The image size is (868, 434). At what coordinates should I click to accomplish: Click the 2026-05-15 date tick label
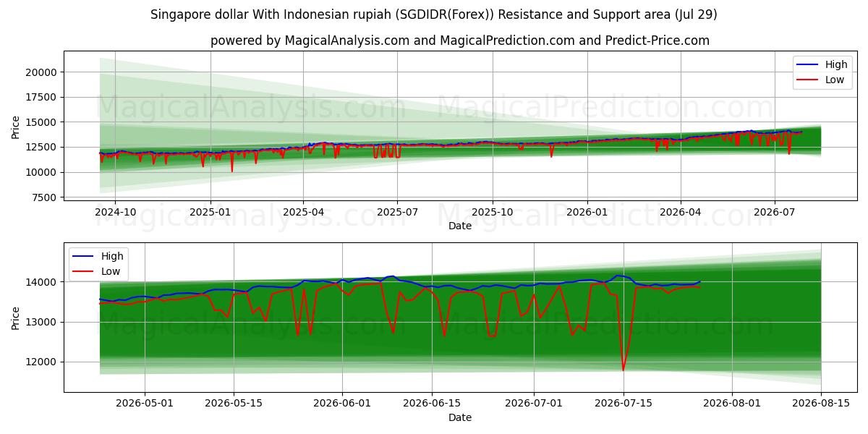pyautogui.click(x=234, y=403)
